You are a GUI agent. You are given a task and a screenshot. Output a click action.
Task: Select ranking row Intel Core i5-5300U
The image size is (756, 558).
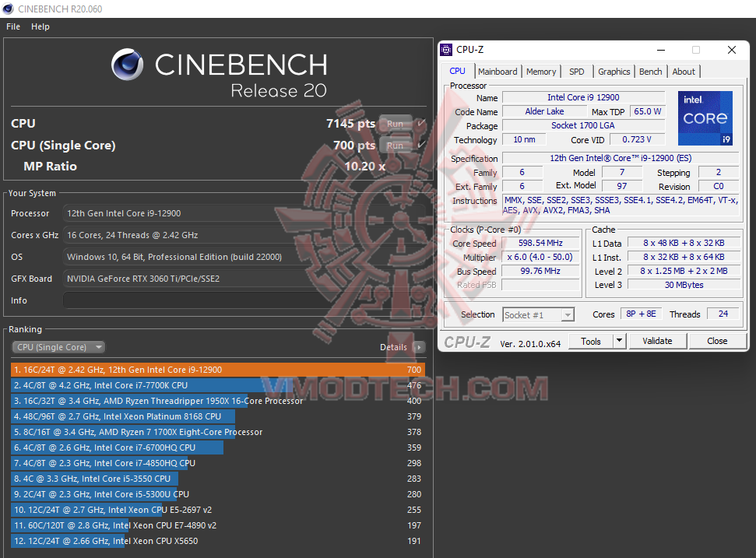click(218, 494)
